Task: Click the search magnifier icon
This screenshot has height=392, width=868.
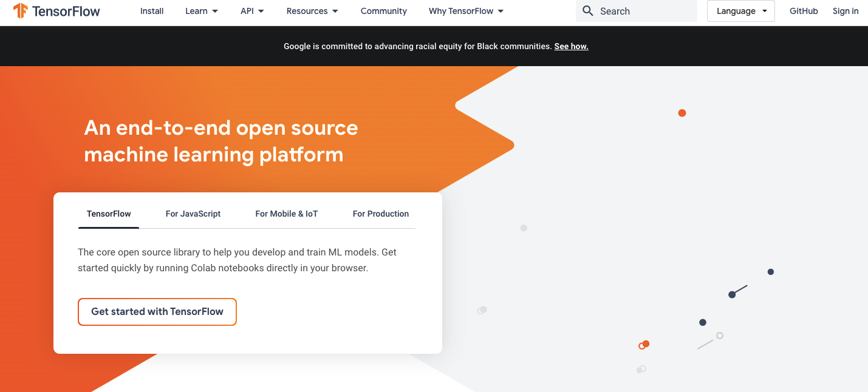Action: tap(587, 11)
